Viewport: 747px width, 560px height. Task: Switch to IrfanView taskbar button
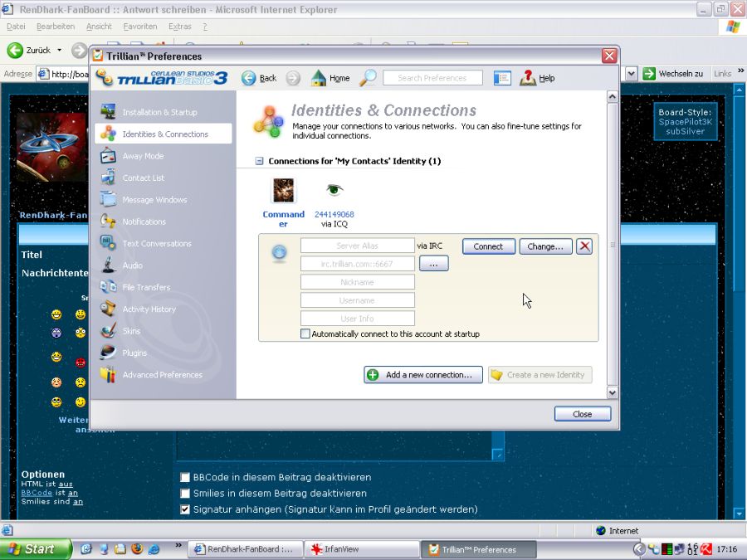[x=362, y=549]
